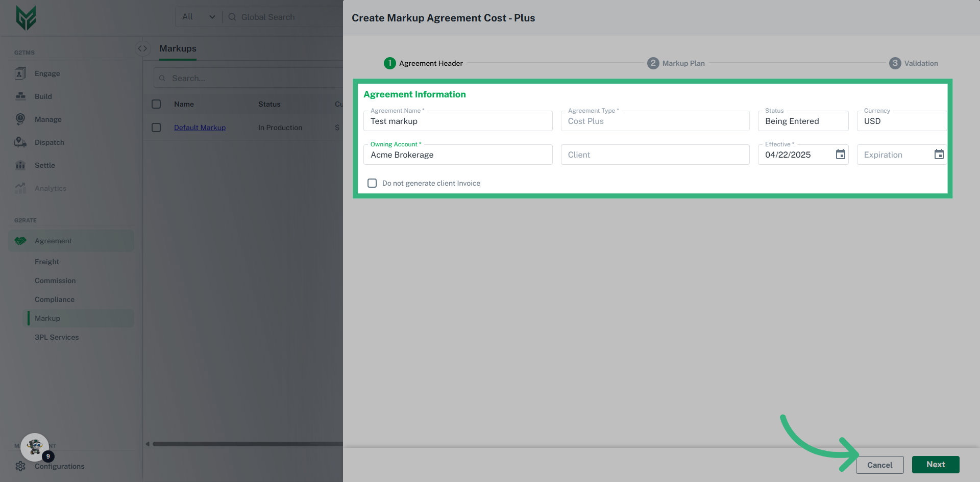Select the Settle sidebar icon
Image resolution: width=980 pixels, height=482 pixels.
click(x=20, y=165)
